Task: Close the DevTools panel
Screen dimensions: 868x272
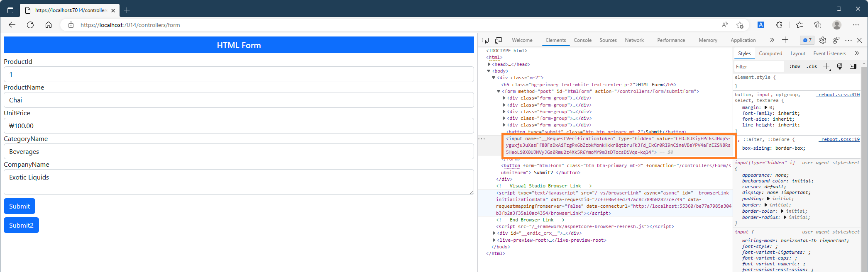Action: (x=859, y=40)
